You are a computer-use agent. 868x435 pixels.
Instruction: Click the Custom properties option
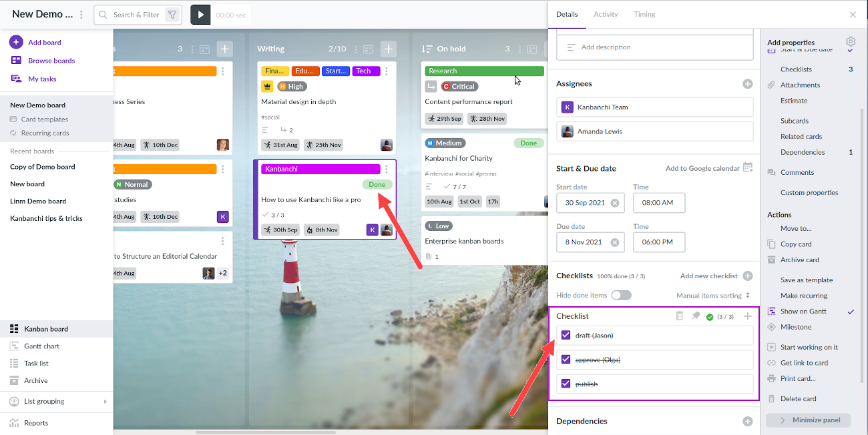click(809, 193)
